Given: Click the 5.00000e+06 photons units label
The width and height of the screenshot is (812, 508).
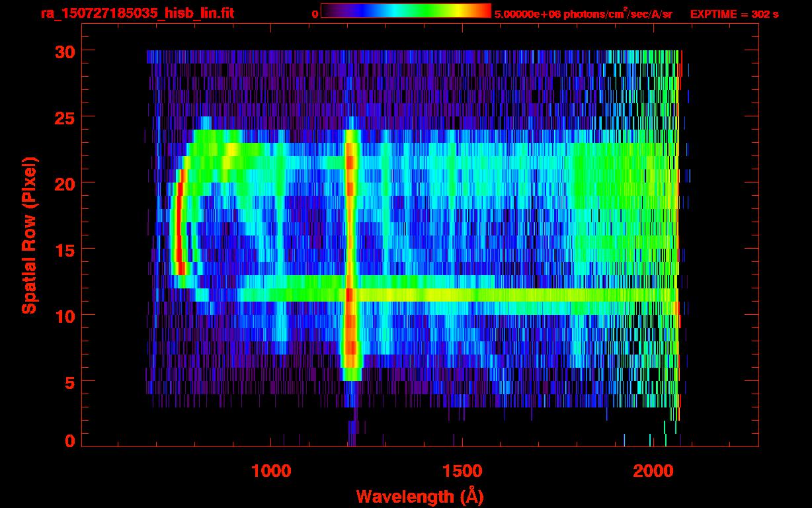Looking at the screenshot, I should (583, 13).
